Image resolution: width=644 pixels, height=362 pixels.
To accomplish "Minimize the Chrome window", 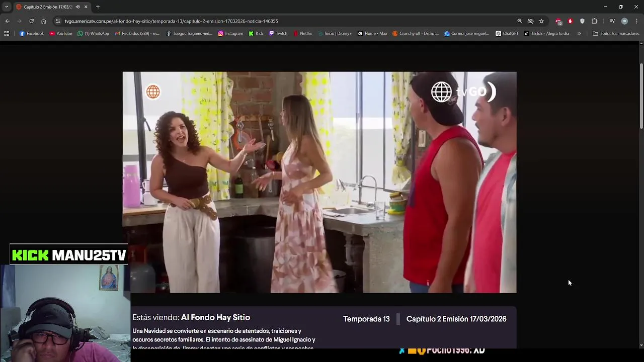I will (x=605, y=7).
